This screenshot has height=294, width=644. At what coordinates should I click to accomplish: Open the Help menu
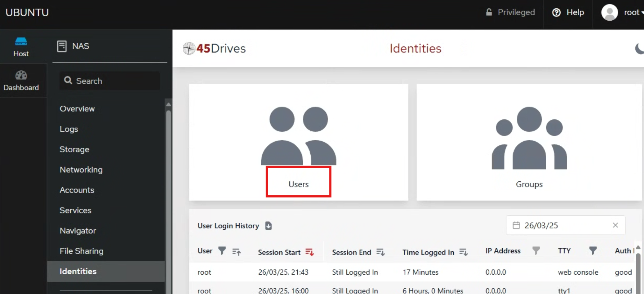click(568, 12)
